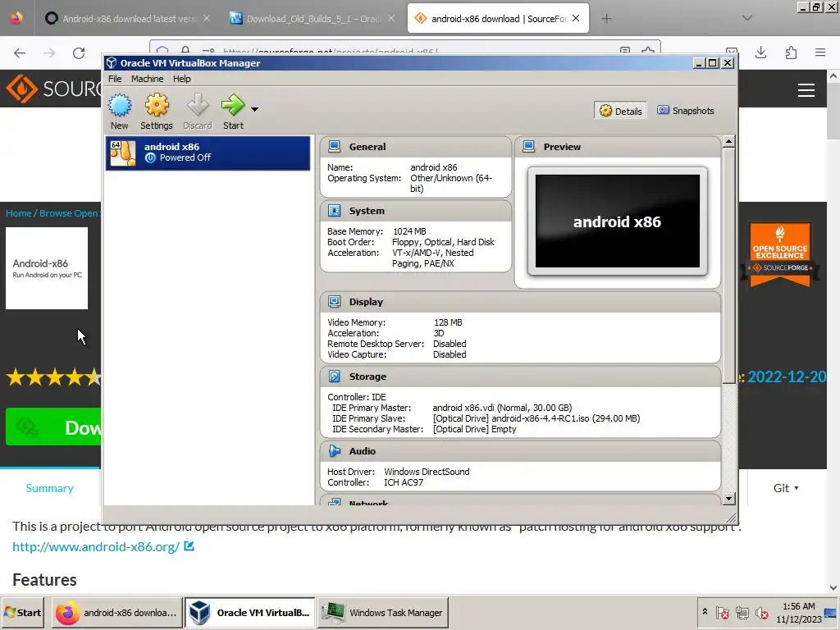Switch to the Details view
This screenshot has height=630, width=840.
(620, 111)
